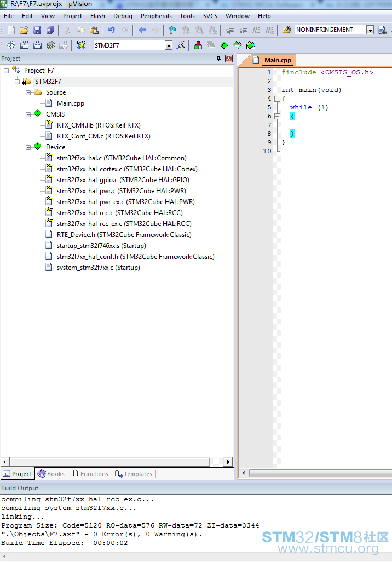Click the Find icon beside the search box

[382, 30]
